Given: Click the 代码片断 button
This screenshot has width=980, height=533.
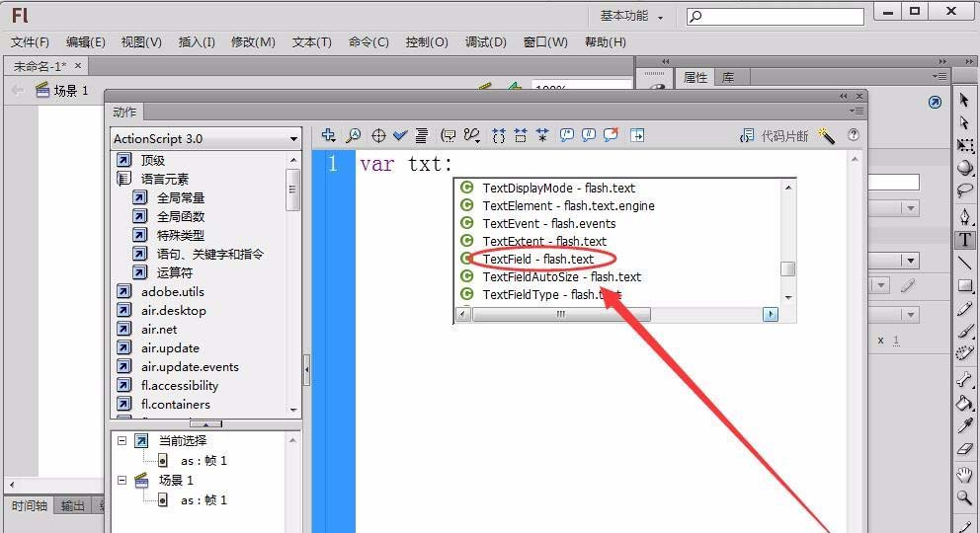Looking at the screenshot, I should tap(776, 136).
